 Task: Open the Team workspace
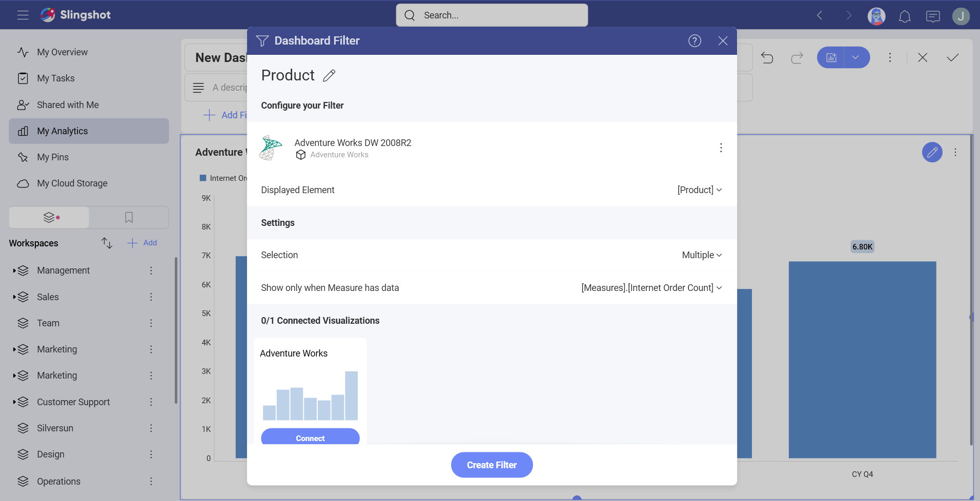coord(48,323)
